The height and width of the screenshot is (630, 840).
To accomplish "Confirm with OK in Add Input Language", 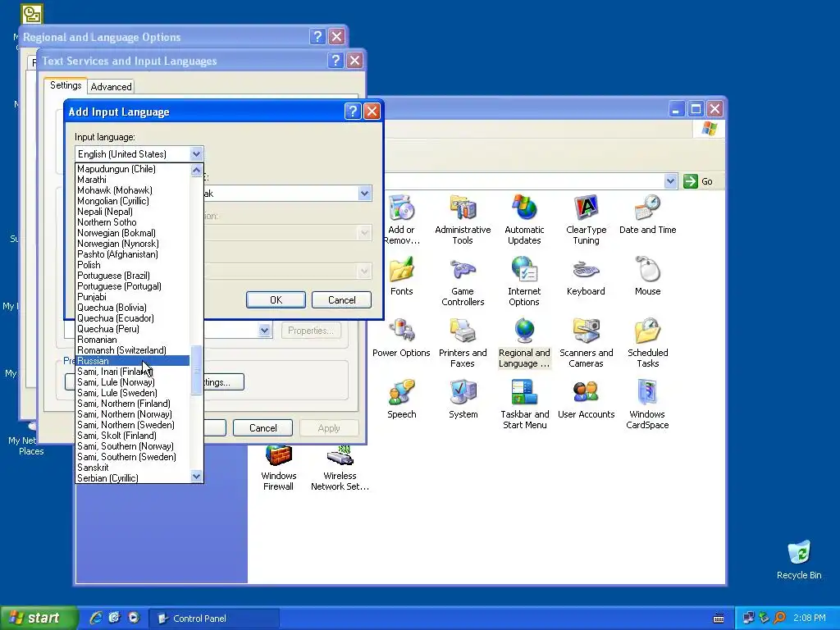I will (276, 300).
